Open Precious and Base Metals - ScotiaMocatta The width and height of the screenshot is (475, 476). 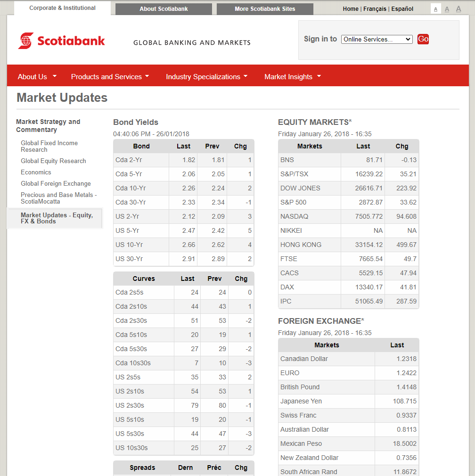(58, 198)
